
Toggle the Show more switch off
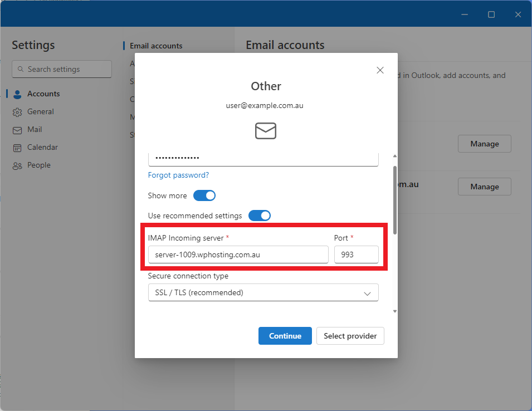[204, 195]
